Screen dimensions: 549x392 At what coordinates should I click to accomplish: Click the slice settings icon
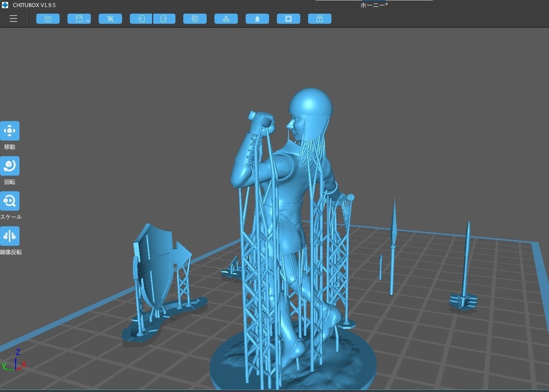pos(288,18)
